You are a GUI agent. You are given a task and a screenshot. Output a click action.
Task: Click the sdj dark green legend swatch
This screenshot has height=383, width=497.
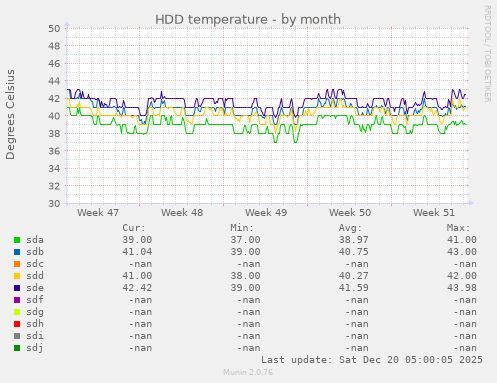pos(17,348)
